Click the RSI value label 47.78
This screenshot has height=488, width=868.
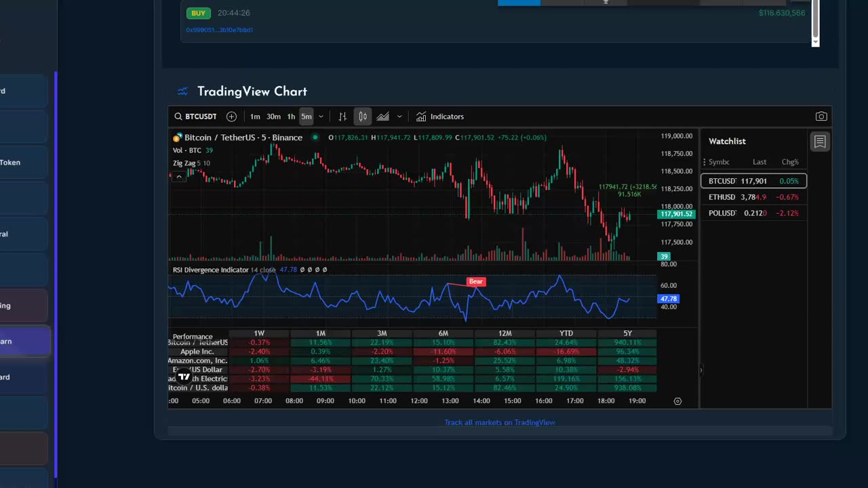click(x=668, y=299)
